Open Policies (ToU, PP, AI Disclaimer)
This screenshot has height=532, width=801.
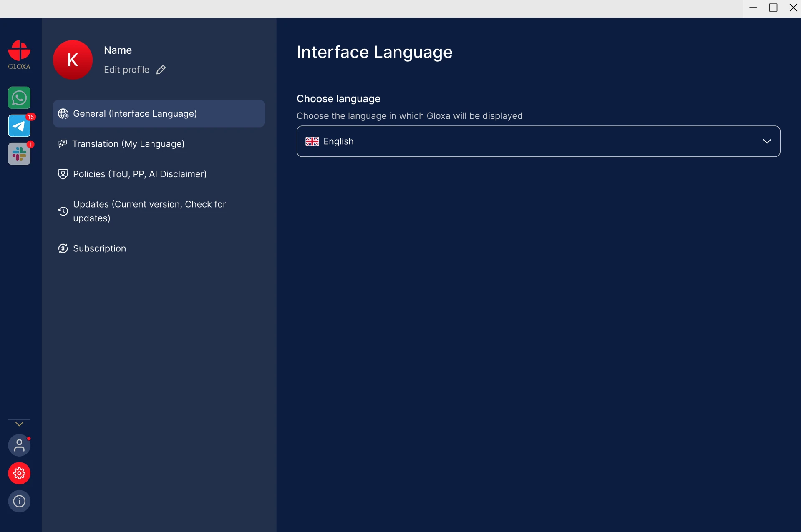pyautogui.click(x=159, y=174)
